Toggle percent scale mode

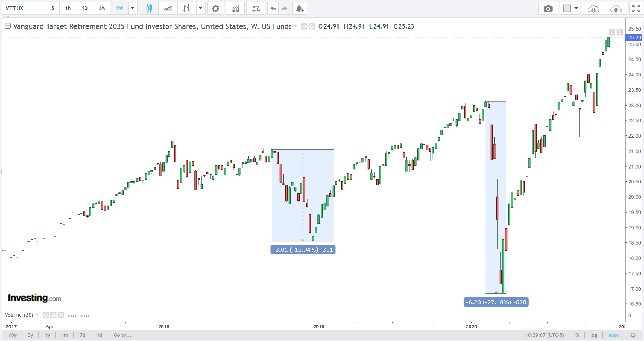pos(577,335)
